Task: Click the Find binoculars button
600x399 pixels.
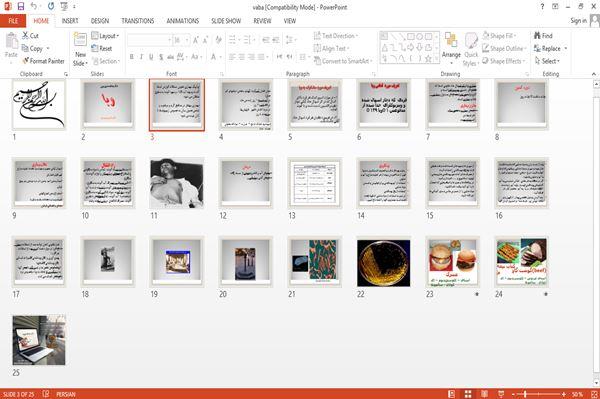Action: tap(543, 36)
